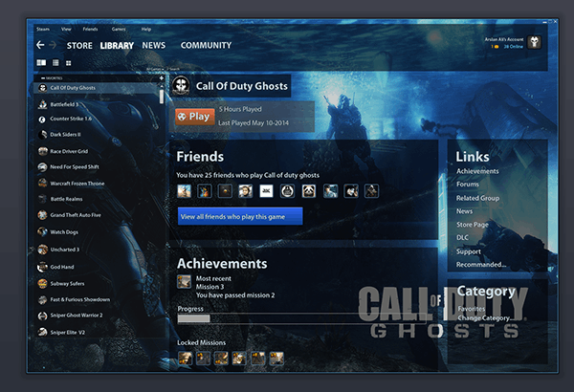Screen dimensions: 574x392
Task: Click the library Search field
Action: [173, 69]
